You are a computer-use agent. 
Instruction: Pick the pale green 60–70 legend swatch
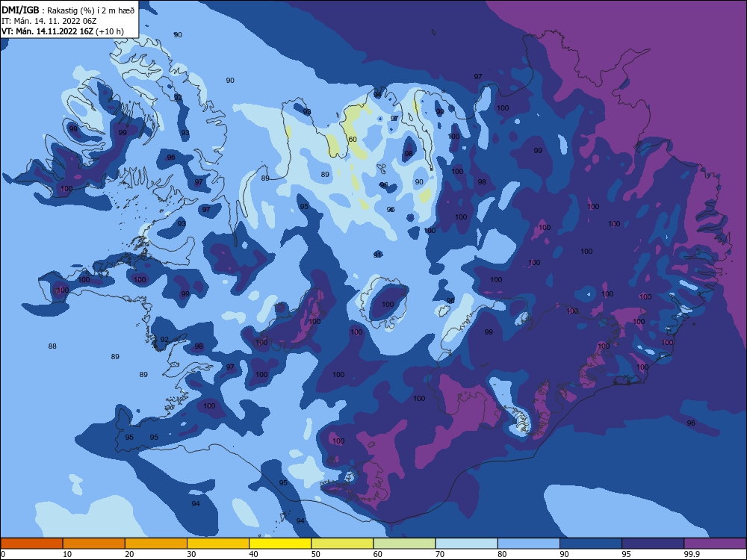[404, 544]
